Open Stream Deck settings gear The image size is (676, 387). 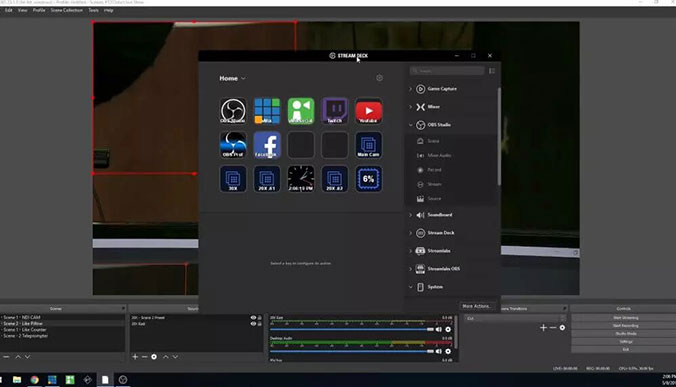379,78
